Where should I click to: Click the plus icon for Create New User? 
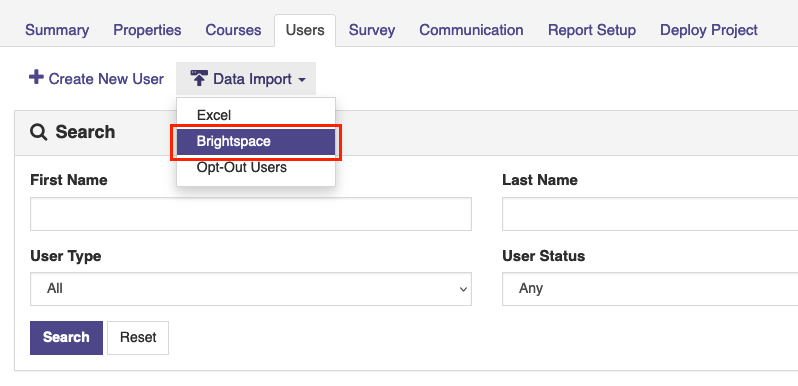click(36, 78)
